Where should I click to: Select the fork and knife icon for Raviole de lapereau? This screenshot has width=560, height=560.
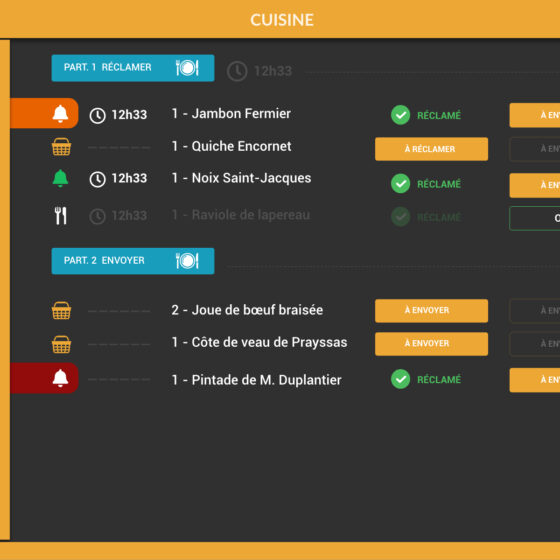point(61,215)
